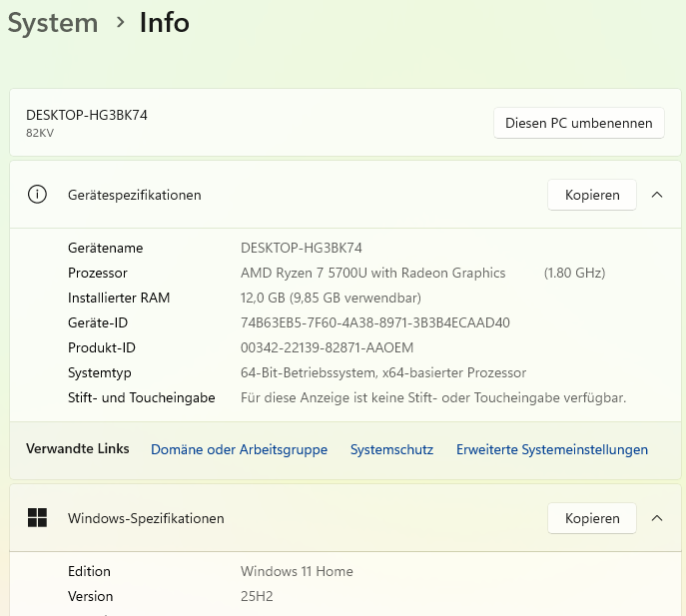Viewport: 686px width, 616px height.
Task: Open Domäne oder Arbeitsgruppe link
Action: (x=239, y=449)
